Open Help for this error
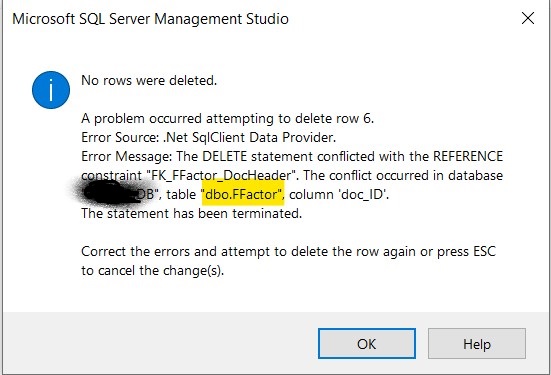This screenshot has height=375, width=551. click(477, 343)
